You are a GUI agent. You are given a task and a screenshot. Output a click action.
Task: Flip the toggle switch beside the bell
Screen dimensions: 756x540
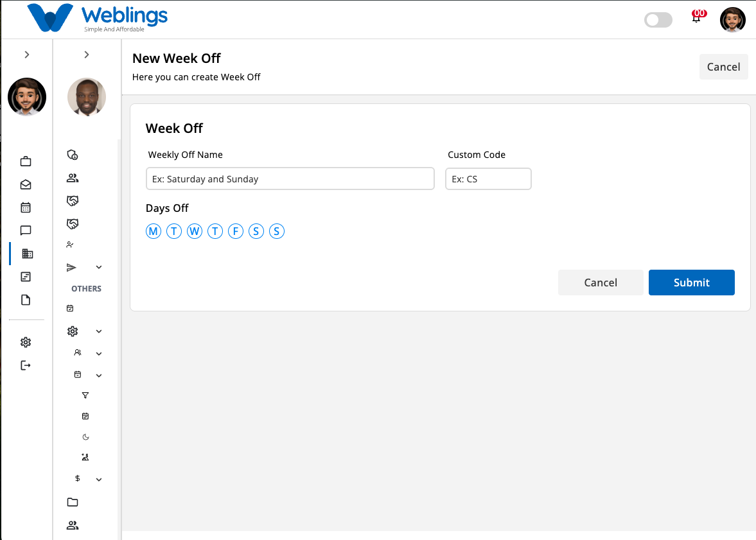(658, 20)
